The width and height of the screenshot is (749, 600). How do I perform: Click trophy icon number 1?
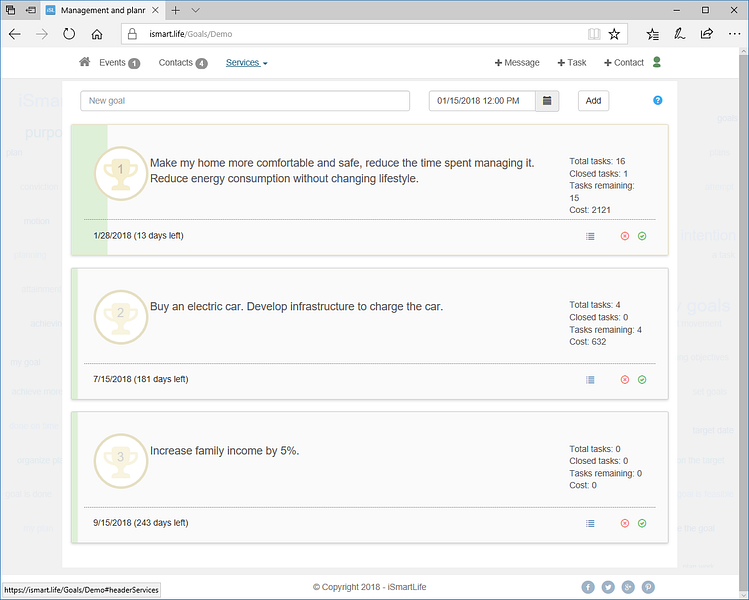(121, 173)
